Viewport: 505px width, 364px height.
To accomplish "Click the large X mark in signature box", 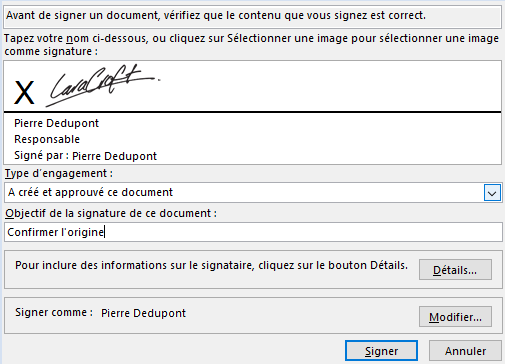I will tap(24, 93).
